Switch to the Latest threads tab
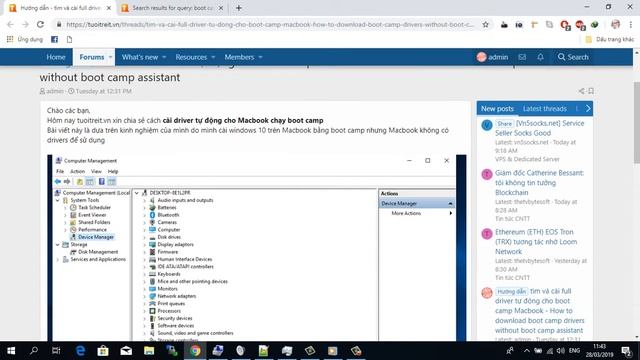The image size is (640, 360). [x=544, y=109]
